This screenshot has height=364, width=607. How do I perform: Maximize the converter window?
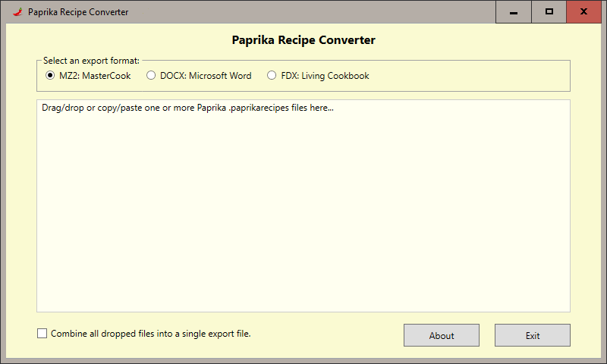point(549,12)
